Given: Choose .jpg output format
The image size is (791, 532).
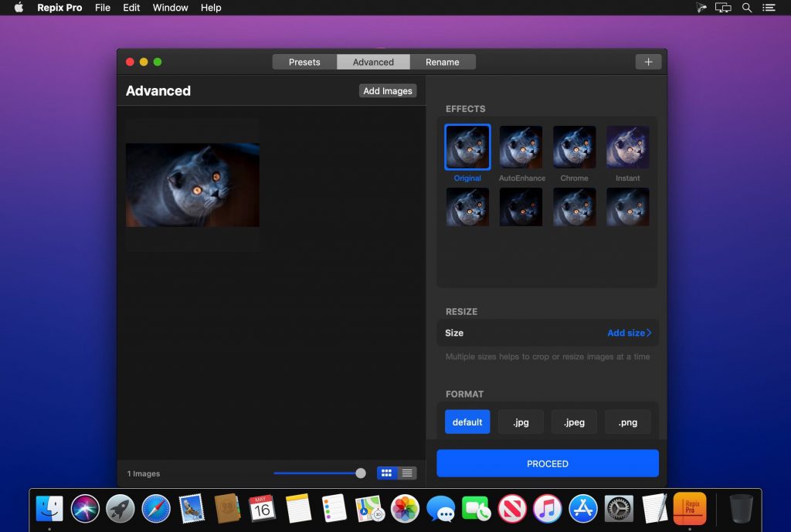Looking at the screenshot, I should (521, 422).
